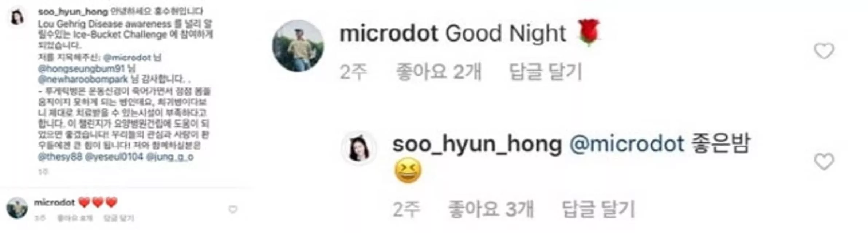This screenshot has height=233, width=868.
Task: Open microdot's small avatar beside red hearts comment
Action: [x=17, y=208]
